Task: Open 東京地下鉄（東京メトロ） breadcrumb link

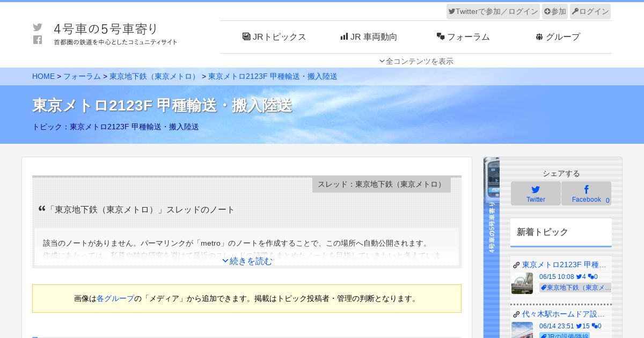Action: [155, 76]
